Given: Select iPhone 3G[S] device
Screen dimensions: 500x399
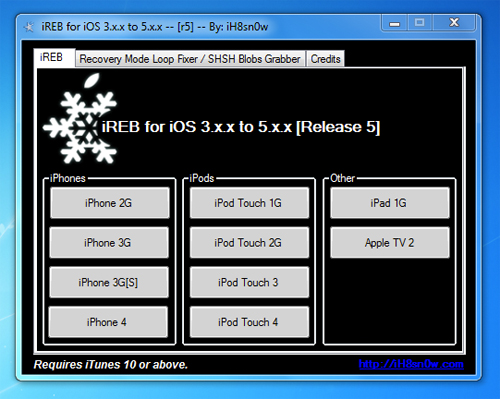Looking at the screenshot, I should (x=109, y=283).
